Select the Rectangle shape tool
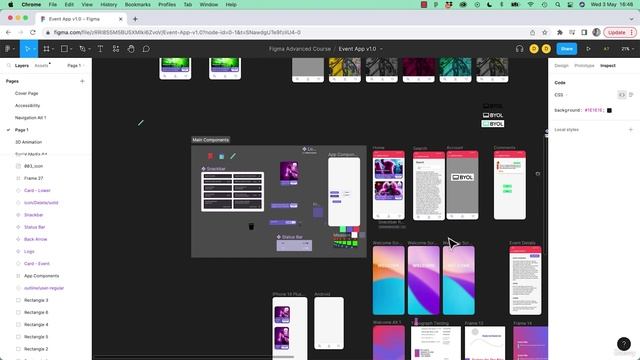The image size is (640, 360). [x=64, y=49]
